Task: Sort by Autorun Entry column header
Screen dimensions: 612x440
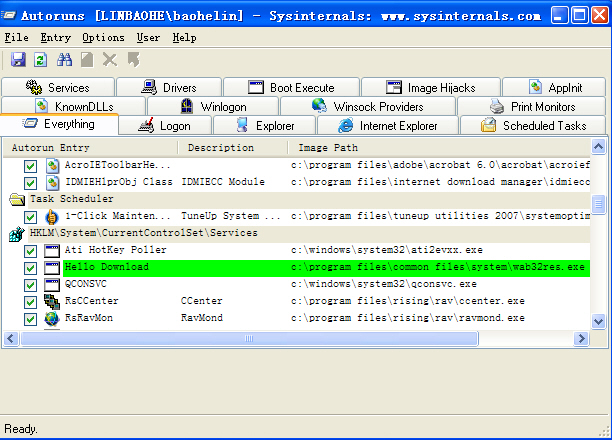Action: pyautogui.click(x=90, y=148)
